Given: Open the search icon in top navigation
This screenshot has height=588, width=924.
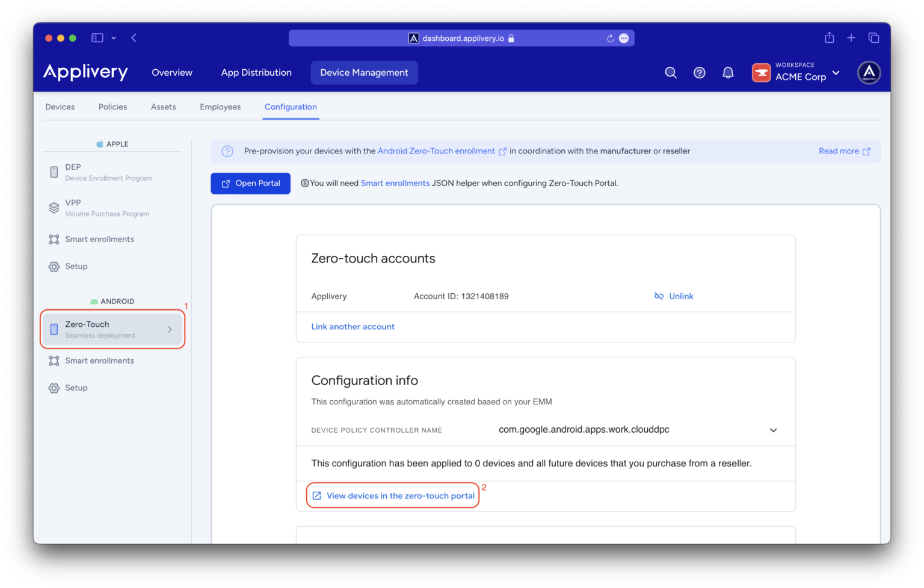Looking at the screenshot, I should [671, 72].
